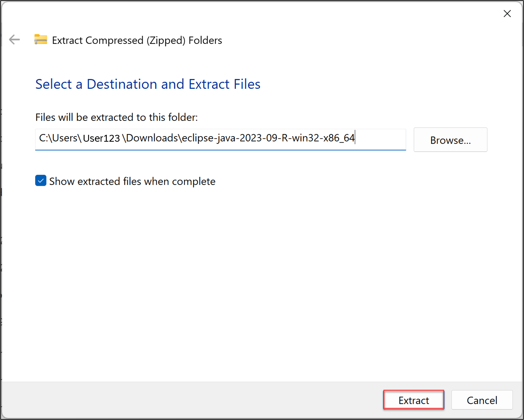Place cursor on User123 in the path

pyautogui.click(x=101, y=138)
